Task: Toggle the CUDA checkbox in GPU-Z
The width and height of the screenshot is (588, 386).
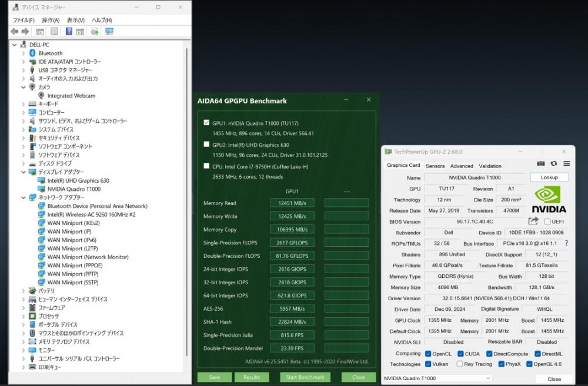Action: tap(460, 354)
